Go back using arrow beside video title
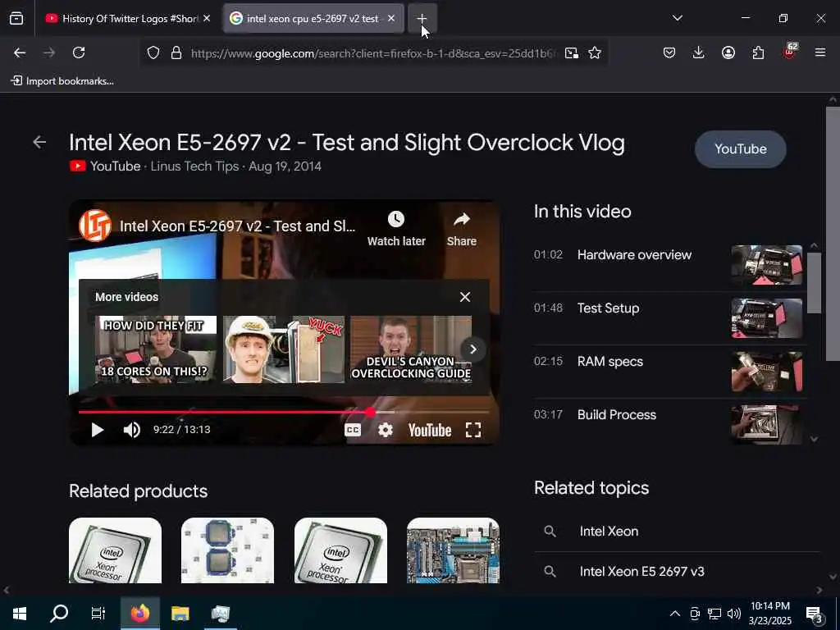 (39, 142)
